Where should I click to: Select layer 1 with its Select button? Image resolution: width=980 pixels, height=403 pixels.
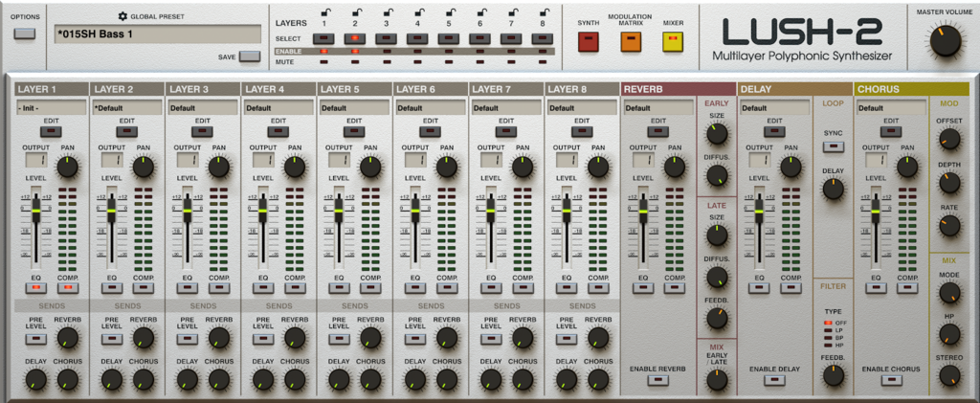pos(323,38)
